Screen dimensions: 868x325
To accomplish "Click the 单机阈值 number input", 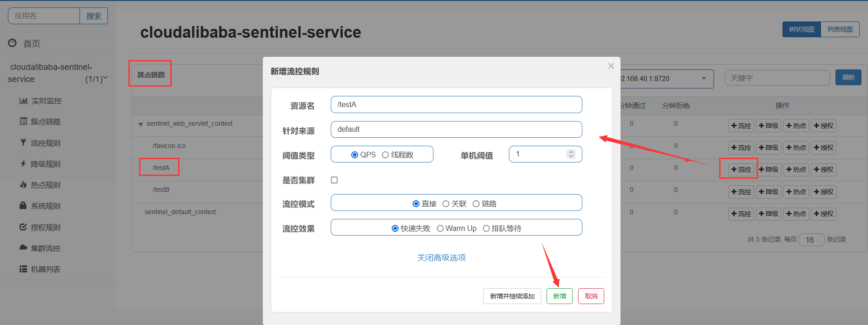I will pos(545,154).
